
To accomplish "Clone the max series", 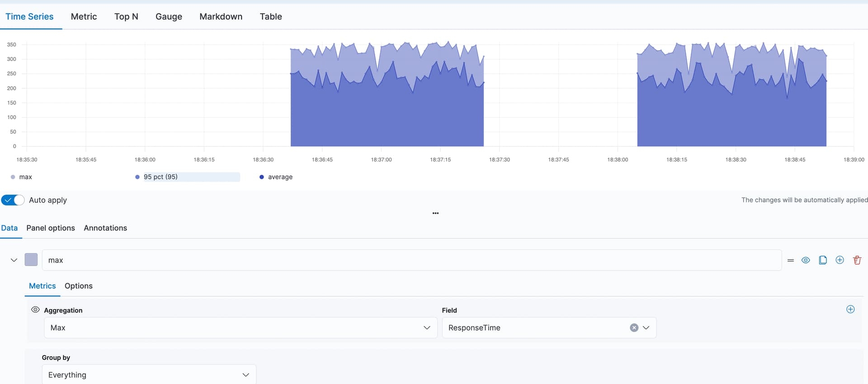I will tap(823, 260).
